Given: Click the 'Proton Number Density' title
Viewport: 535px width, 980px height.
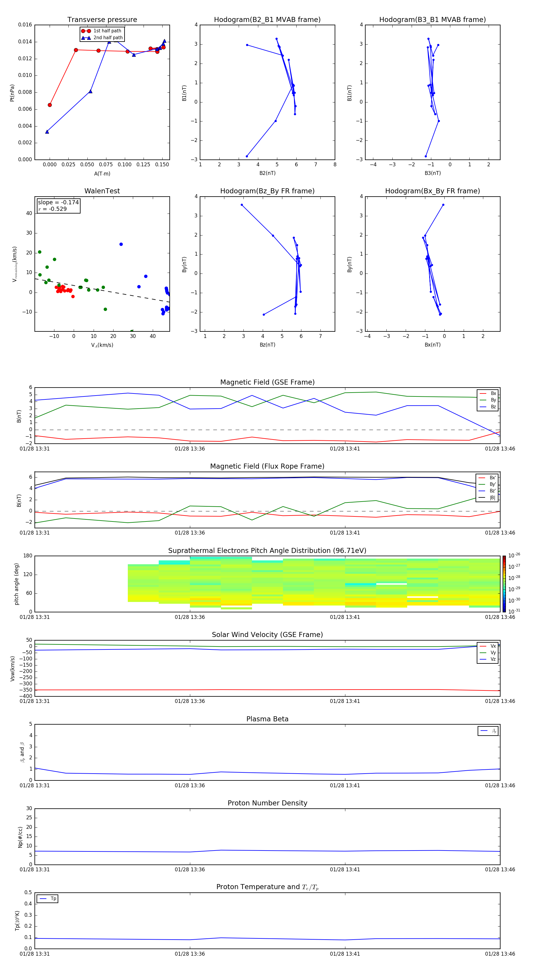Looking at the screenshot, I should point(267,803).
